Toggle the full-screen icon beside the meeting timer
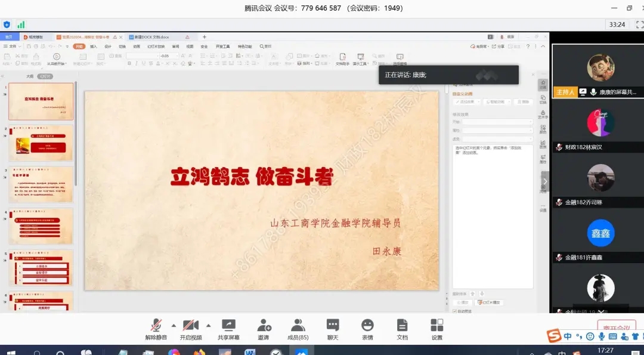Viewport: 644px width, 355px height. [639, 24]
